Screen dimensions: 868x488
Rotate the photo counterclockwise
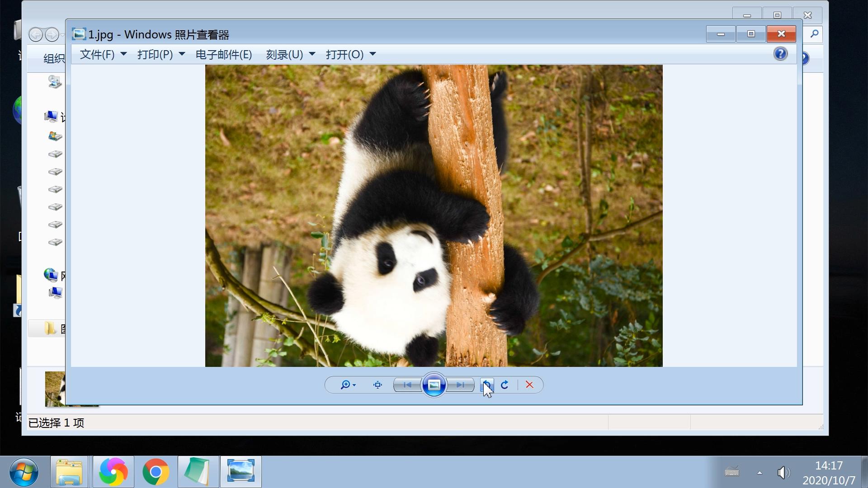pos(486,385)
